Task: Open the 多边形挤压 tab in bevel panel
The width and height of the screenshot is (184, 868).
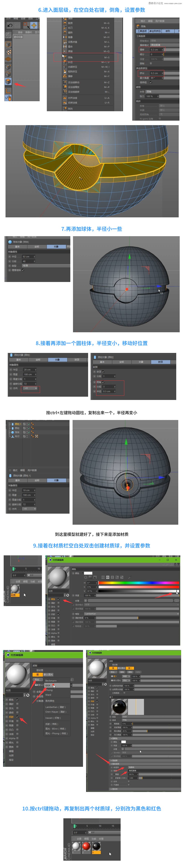Action: [x=155, y=31]
